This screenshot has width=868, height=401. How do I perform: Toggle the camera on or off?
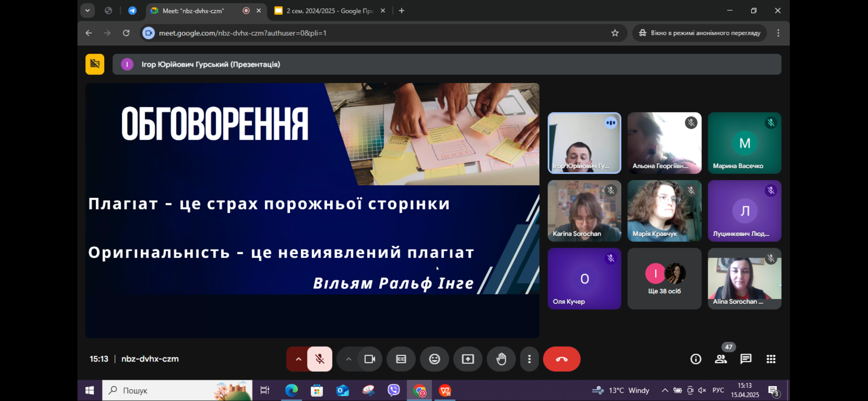(x=370, y=359)
